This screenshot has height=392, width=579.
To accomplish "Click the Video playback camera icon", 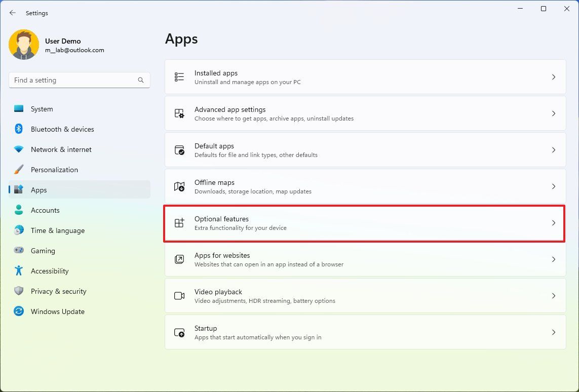I will [x=179, y=296].
